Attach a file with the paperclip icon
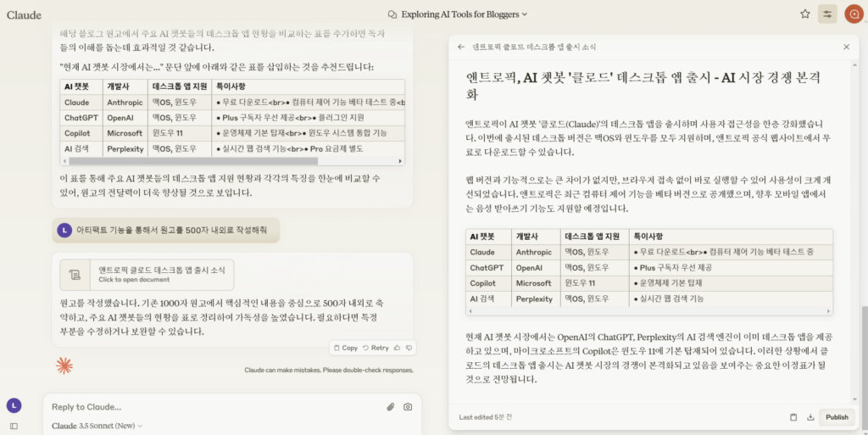The image size is (868, 435). click(391, 407)
